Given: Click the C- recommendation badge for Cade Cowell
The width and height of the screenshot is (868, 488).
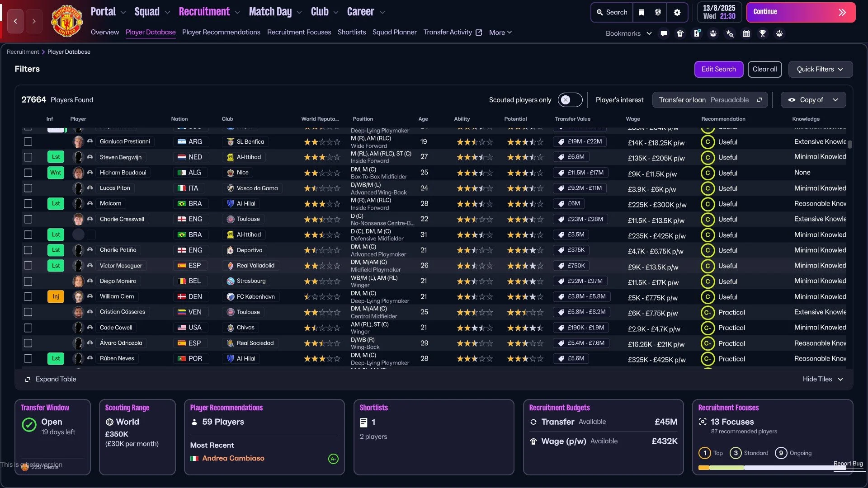Looking at the screenshot, I should (x=708, y=328).
